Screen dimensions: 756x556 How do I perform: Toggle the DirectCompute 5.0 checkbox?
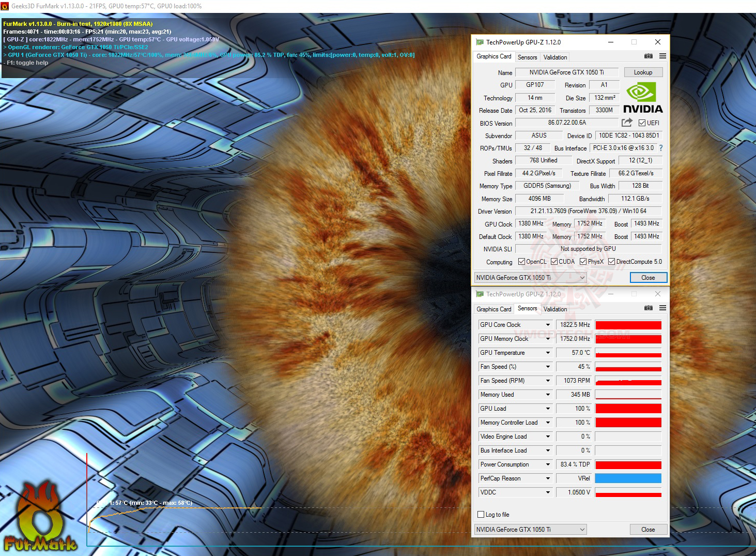[x=611, y=262]
